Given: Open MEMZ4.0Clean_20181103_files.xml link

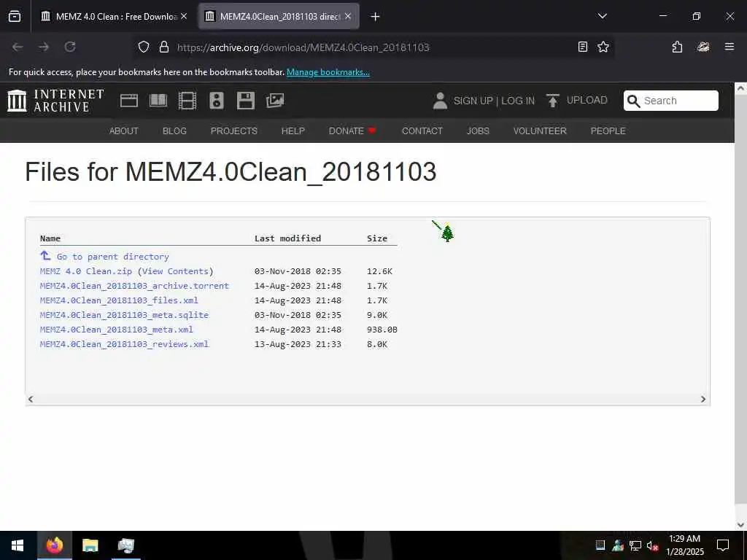Looking at the screenshot, I should click(119, 300).
